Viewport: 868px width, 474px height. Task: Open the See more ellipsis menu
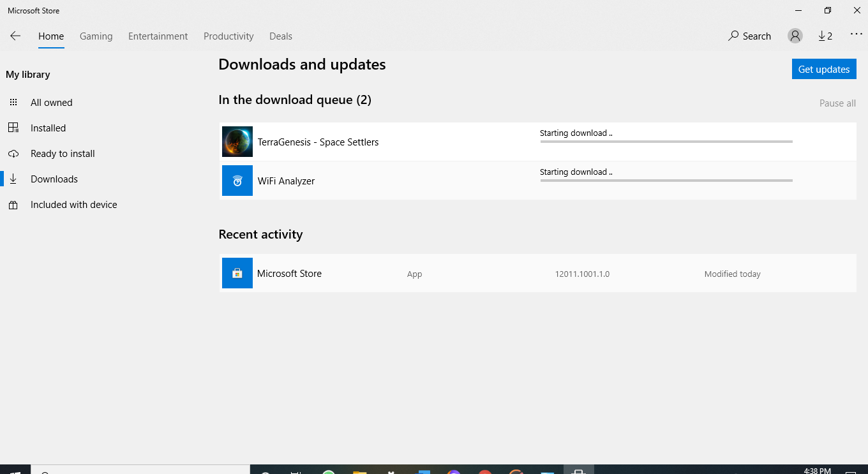pyautogui.click(x=856, y=35)
